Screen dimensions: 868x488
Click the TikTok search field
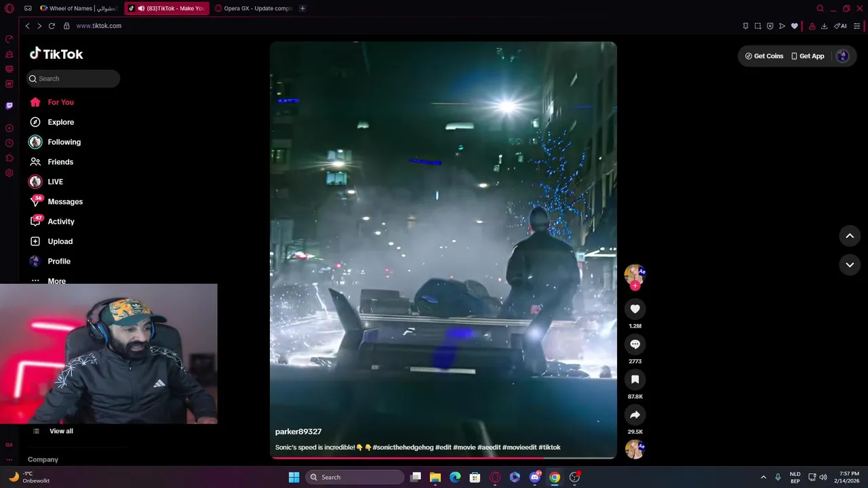73,79
